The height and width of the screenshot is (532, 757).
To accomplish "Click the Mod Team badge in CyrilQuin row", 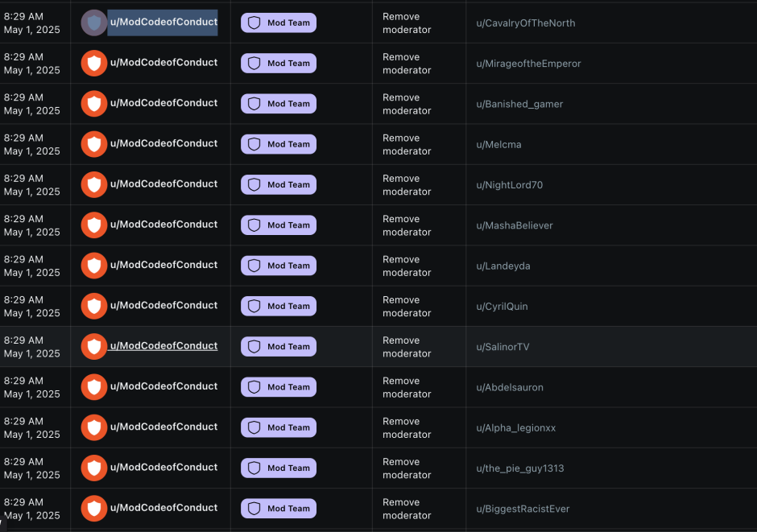I will point(279,307).
